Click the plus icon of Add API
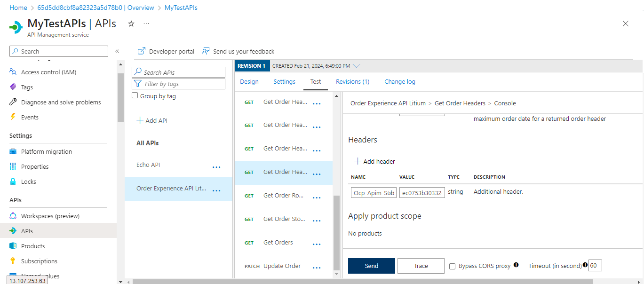Image resolution: width=644 pixels, height=284 pixels. pos(140,120)
